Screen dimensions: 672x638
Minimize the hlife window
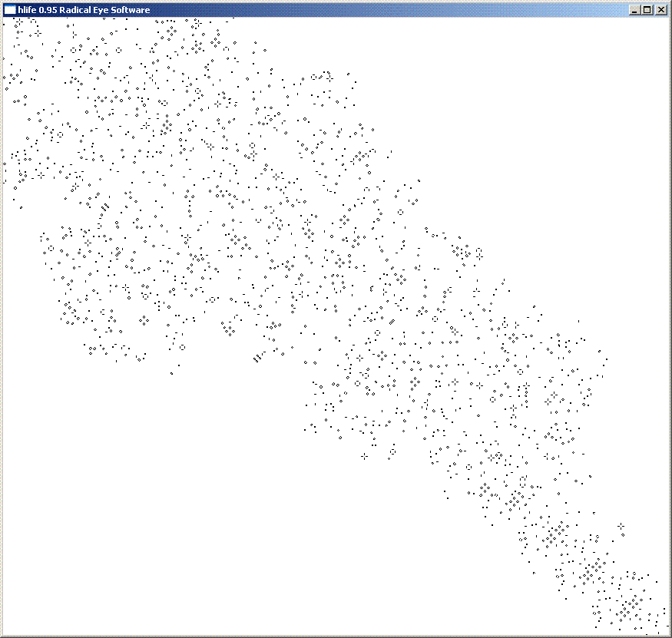(x=635, y=10)
